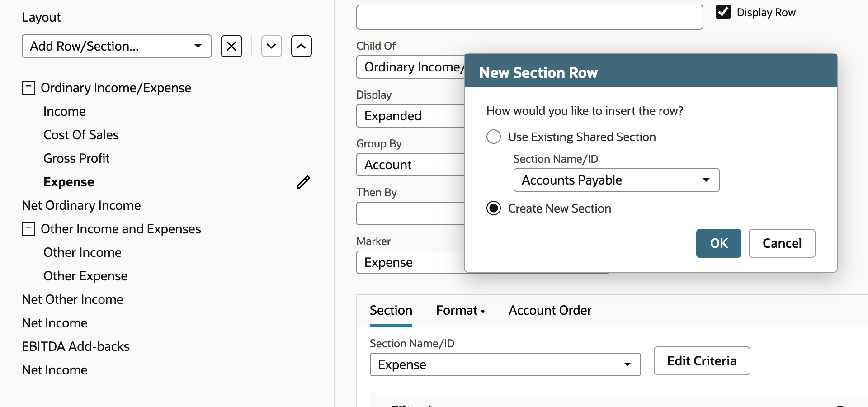Viewport: 868px width, 407px height.
Task: Click the Then By field
Action: click(410, 213)
